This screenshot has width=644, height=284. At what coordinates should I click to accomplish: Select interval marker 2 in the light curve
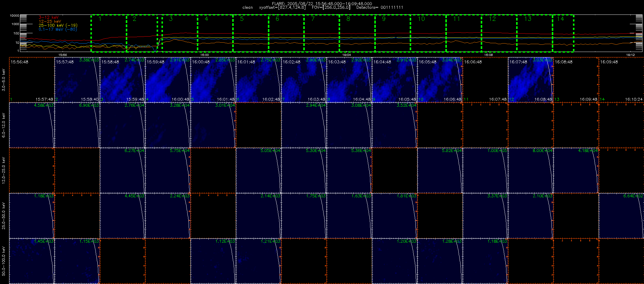tap(135, 19)
